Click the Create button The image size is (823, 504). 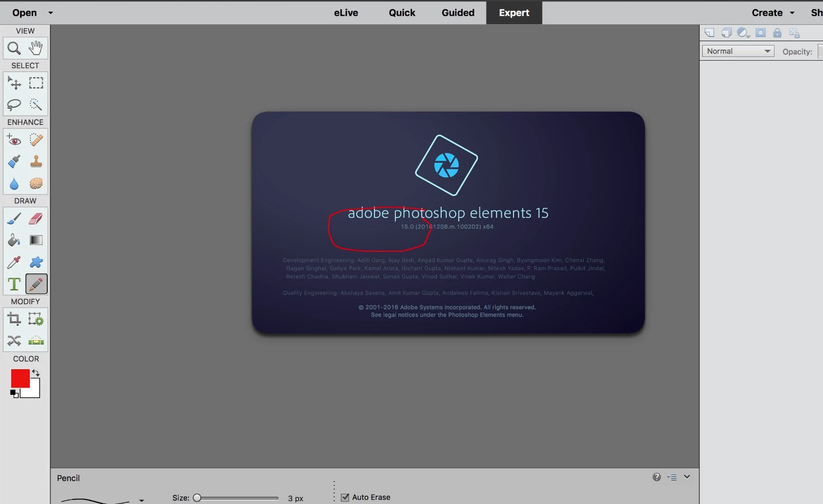pos(767,13)
